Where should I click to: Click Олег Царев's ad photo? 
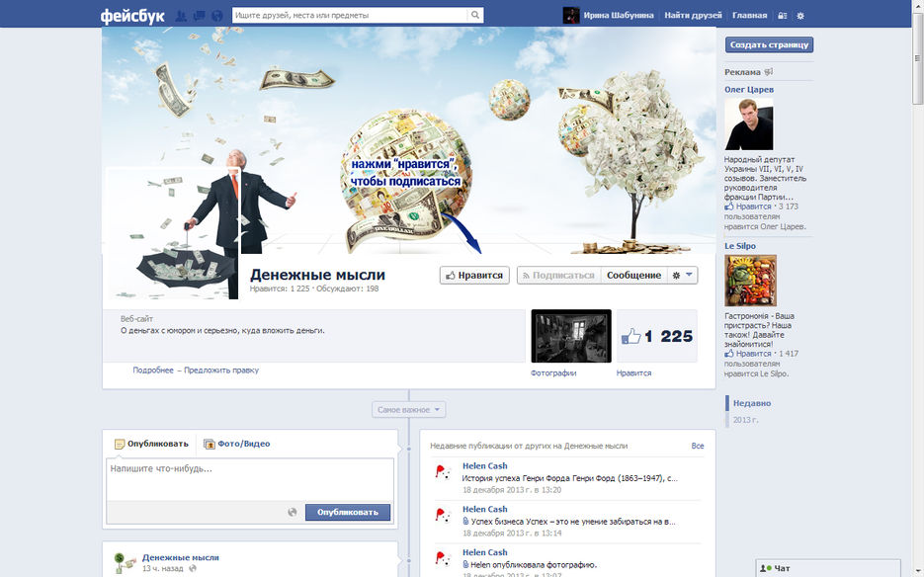tap(748, 124)
